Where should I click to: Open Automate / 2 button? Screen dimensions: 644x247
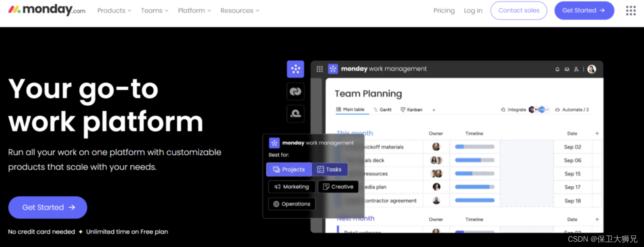[x=572, y=110]
